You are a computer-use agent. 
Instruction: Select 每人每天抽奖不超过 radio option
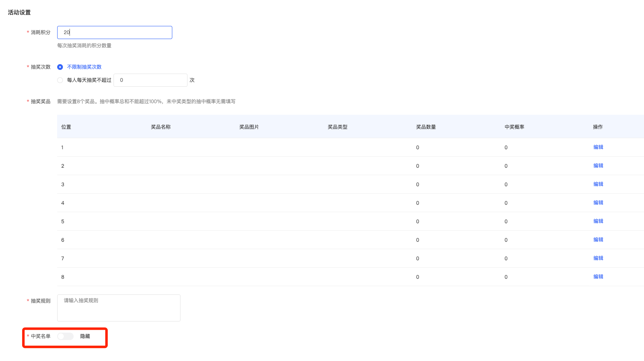[60, 80]
